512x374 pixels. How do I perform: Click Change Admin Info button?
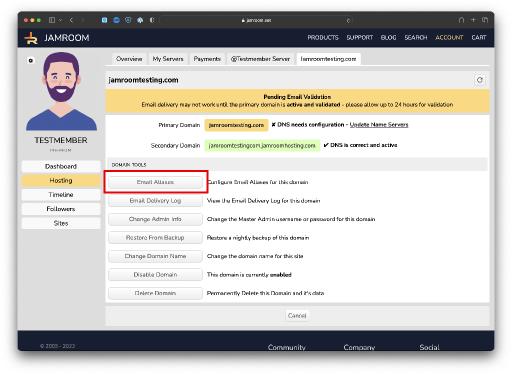[155, 219]
